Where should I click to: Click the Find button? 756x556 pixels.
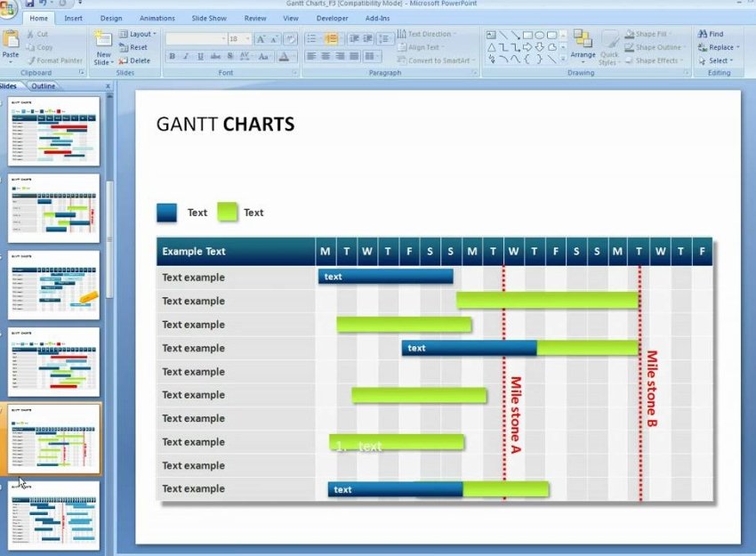click(x=711, y=34)
